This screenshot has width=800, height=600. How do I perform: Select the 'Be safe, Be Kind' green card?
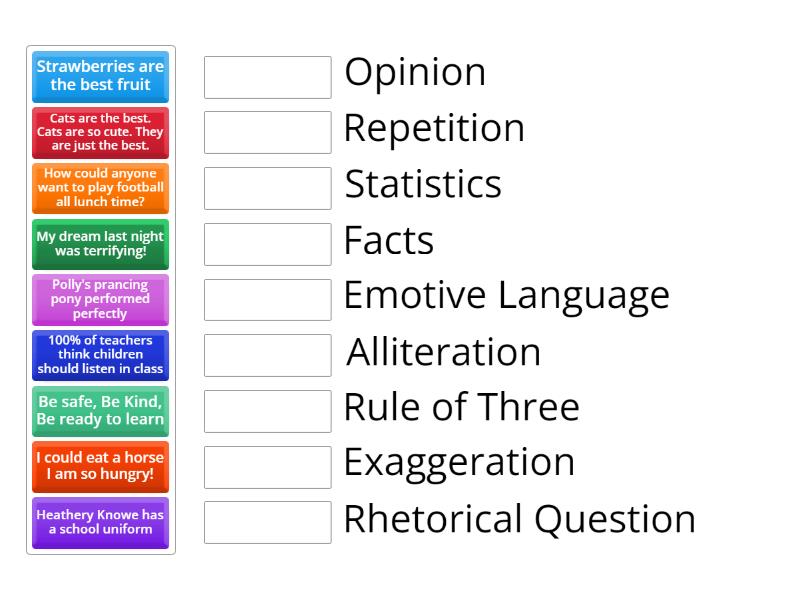pos(100,411)
